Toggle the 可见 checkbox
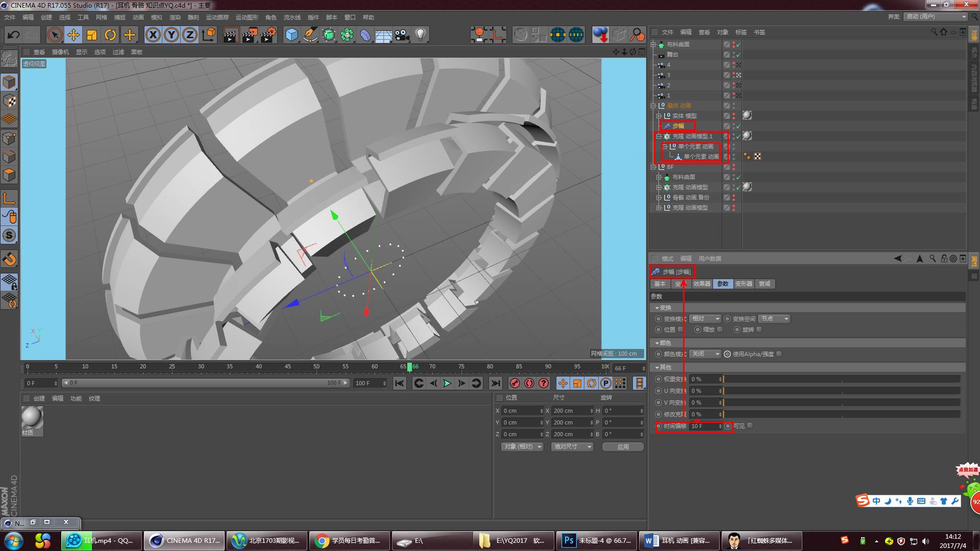This screenshot has width=980, height=551. click(750, 425)
